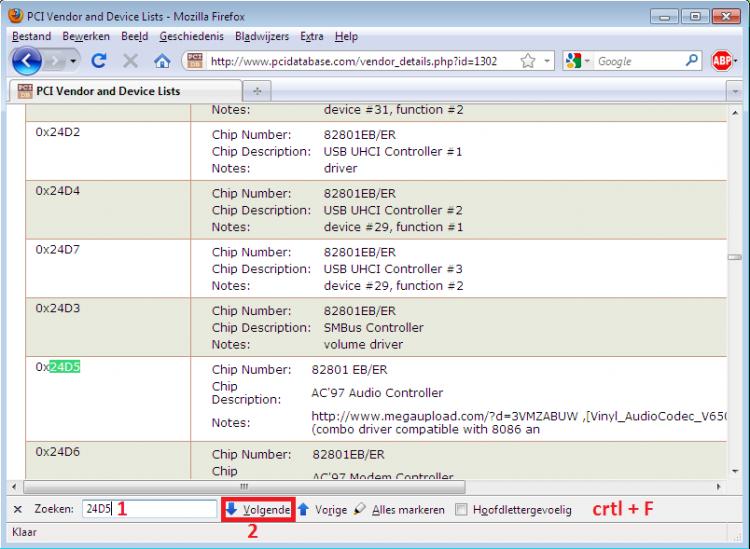
Task: Click the Zoeken find text field
Action: [149, 509]
